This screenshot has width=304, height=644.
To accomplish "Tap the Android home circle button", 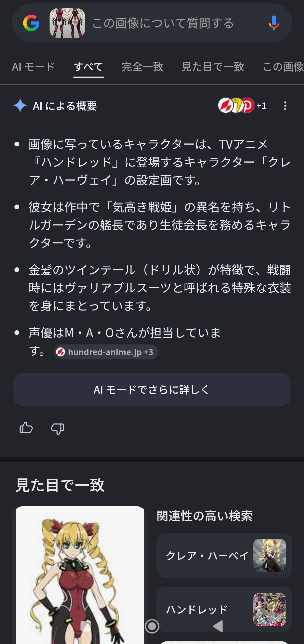I will coord(152,626).
